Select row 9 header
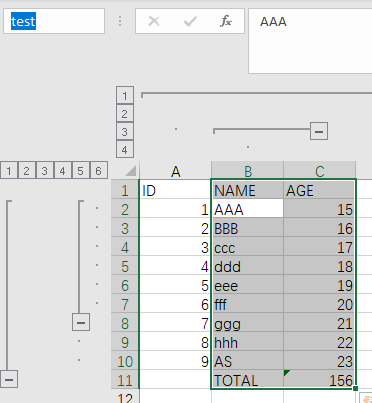372x403 pixels. [x=125, y=342]
